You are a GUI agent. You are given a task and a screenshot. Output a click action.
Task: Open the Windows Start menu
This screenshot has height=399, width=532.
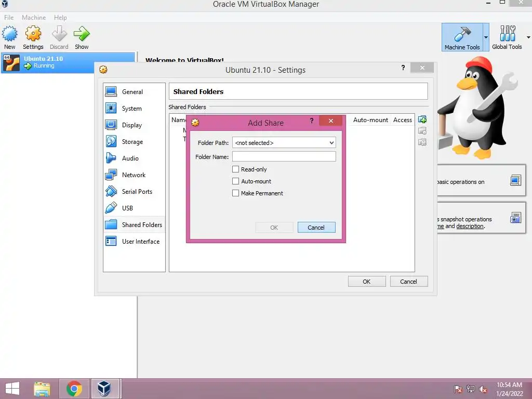click(x=12, y=389)
